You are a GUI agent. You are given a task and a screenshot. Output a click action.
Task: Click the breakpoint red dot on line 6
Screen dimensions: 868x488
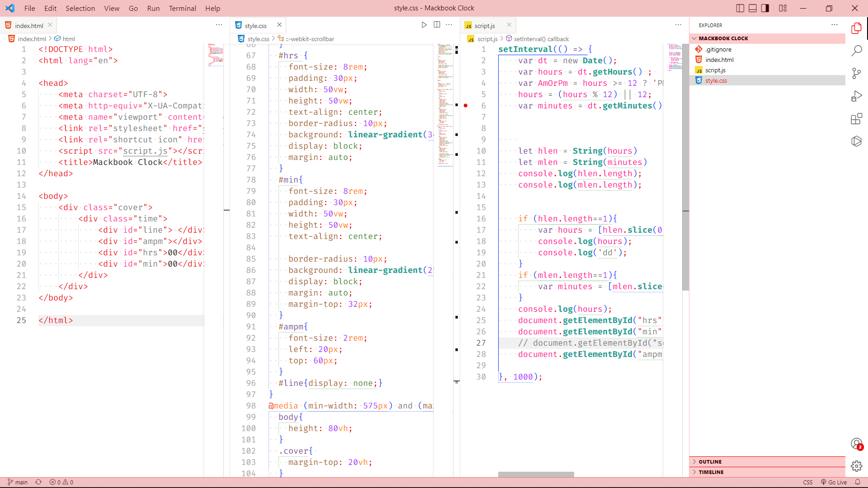466,105
